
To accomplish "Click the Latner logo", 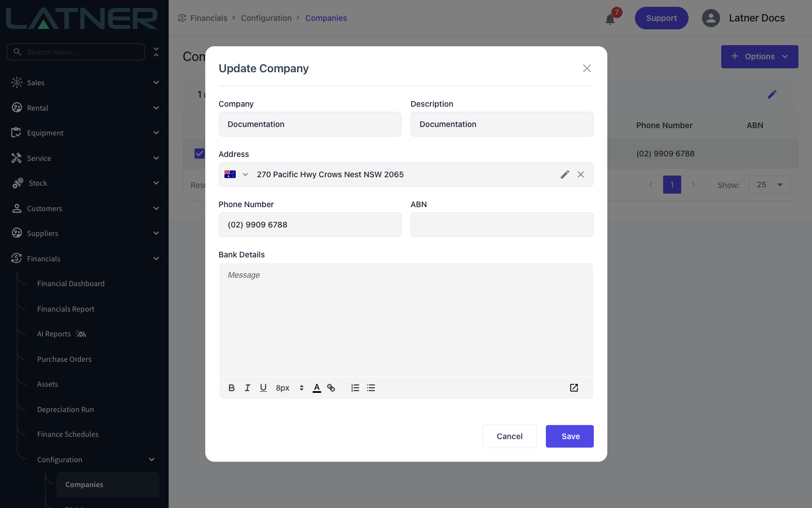I will point(82,18).
